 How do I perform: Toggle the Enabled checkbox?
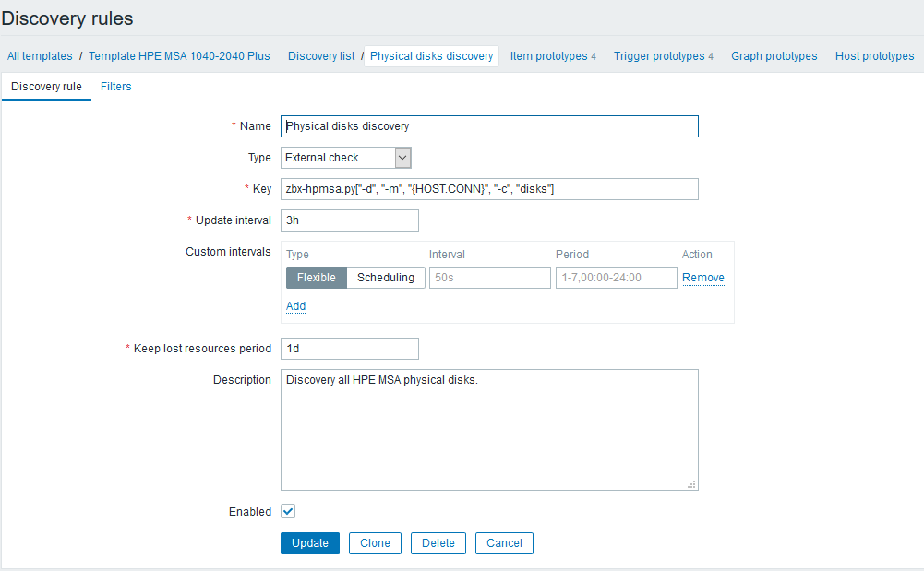pyautogui.click(x=287, y=511)
